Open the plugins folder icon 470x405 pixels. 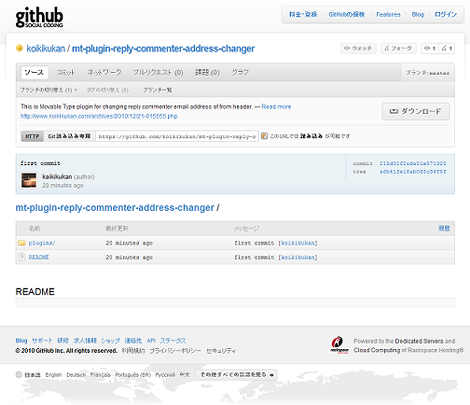click(22, 243)
